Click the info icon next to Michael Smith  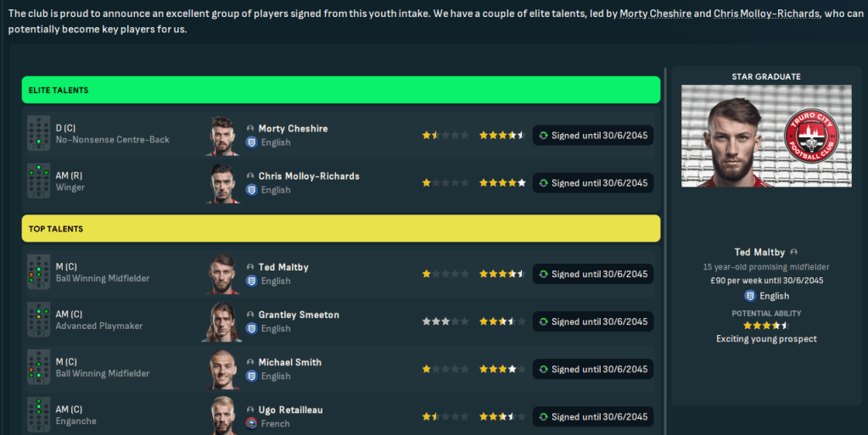pyautogui.click(x=250, y=362)
